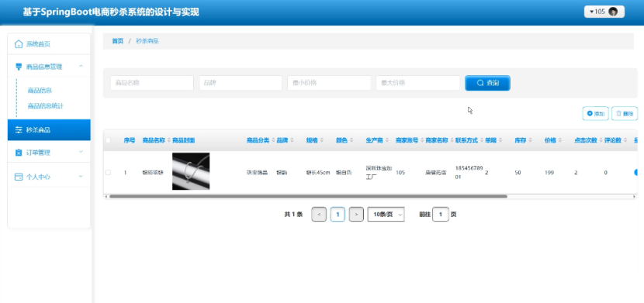The height and width of the screenshot is (303, 644).
Task: Click the SpringBoot电商秒杀系统 page title
Action: (x=111, y=12)
